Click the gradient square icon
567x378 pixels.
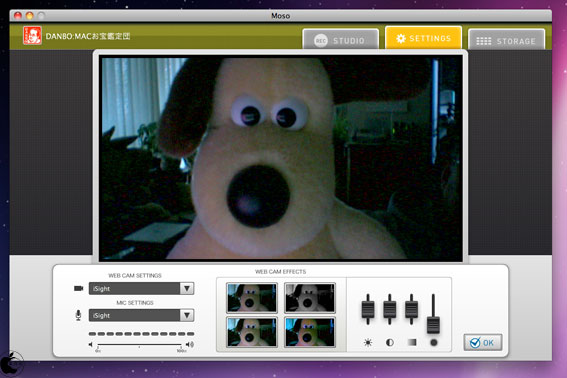tap(412, 342)
